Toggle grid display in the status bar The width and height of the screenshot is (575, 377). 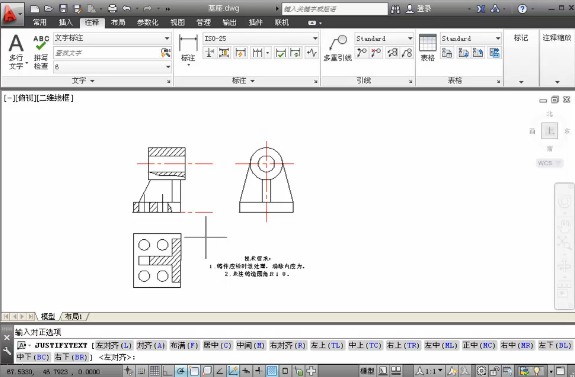click(155, 371)
